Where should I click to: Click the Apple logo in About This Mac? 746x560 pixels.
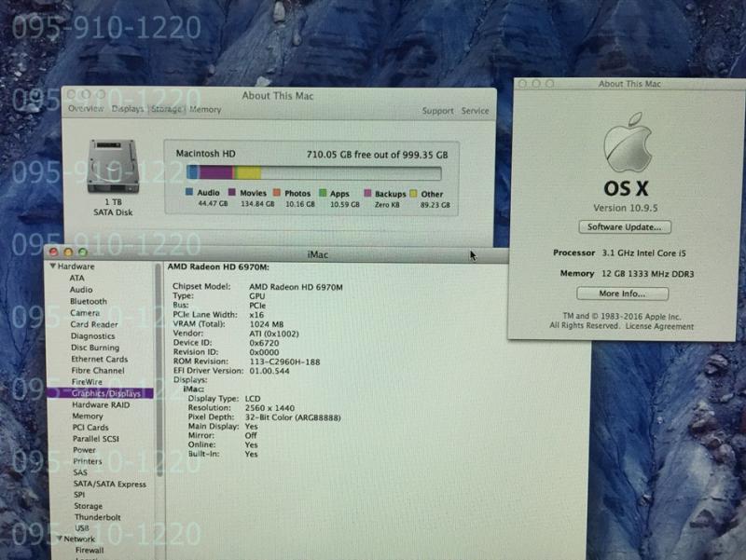pyautogui.click(x=627, y=143)
